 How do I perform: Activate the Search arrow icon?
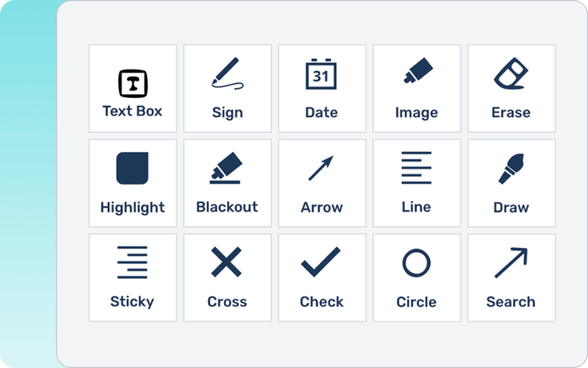pos(510,262)
